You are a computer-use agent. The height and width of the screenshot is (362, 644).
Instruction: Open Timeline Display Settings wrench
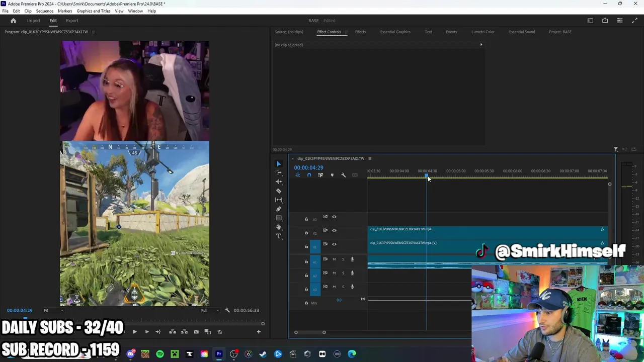tap(344, 175)
